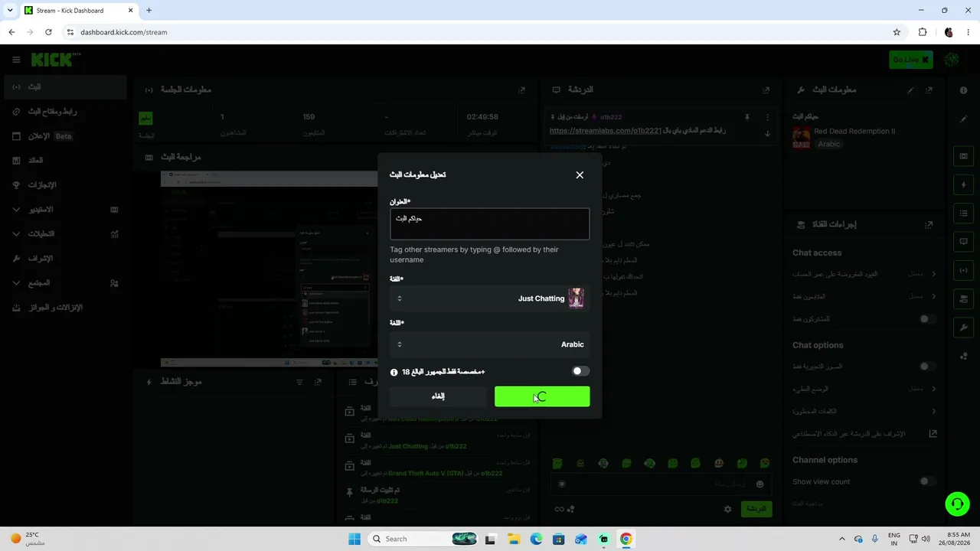Click the chat bubble icon in right rail

click(x=964, y=241)
